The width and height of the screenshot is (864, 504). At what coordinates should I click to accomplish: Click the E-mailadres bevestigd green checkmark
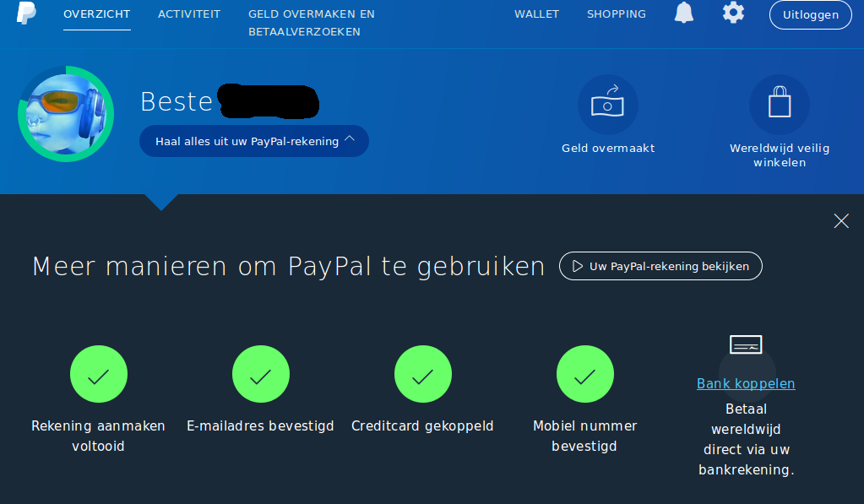(261, 374)
